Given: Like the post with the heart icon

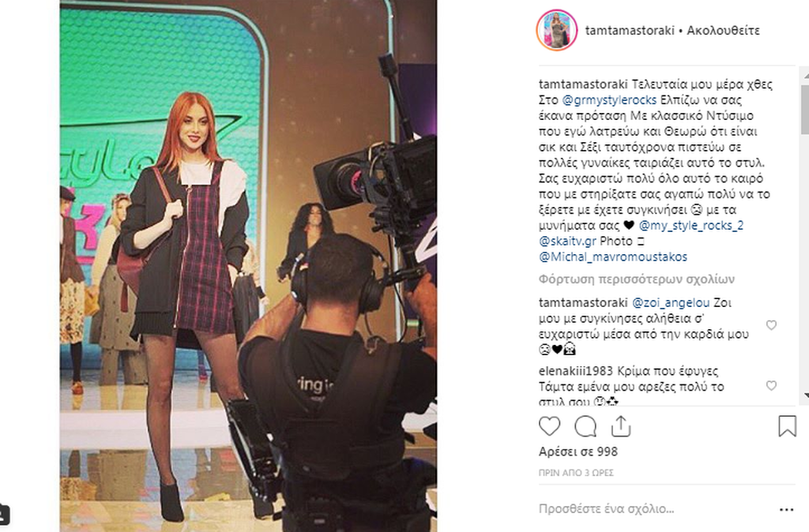Looking at the screenshot, I should click(550, 426).
